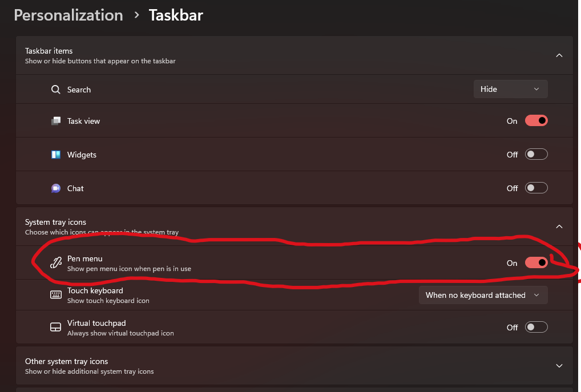Click the Search magnifier icon
This screenshot has width=581, height=392.
(55, 89)
